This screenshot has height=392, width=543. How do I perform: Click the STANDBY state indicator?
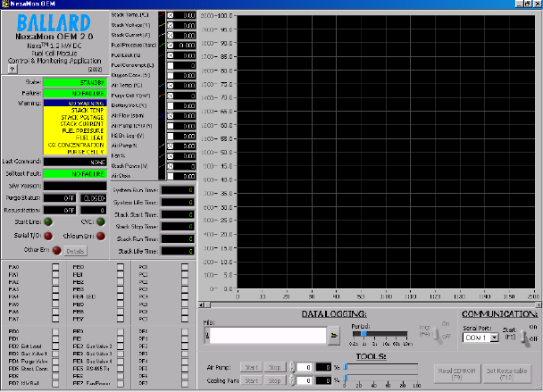click(x=75, y=83)
